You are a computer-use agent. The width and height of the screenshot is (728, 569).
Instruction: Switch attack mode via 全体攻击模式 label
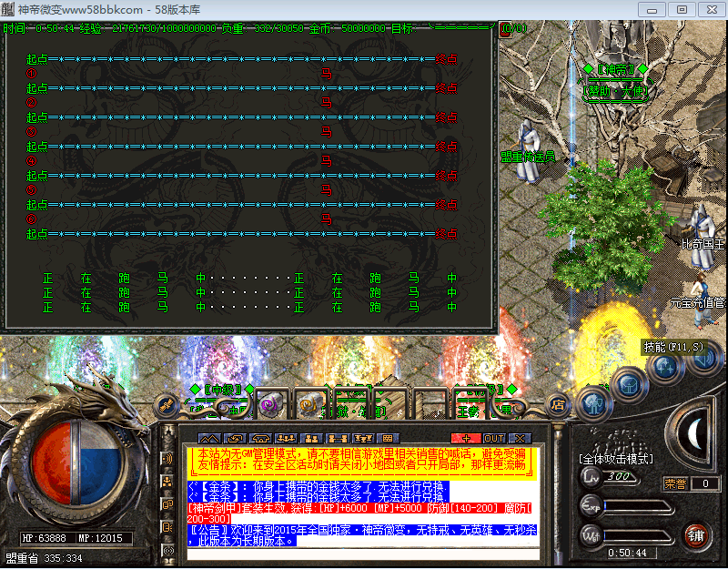[616, 460]
